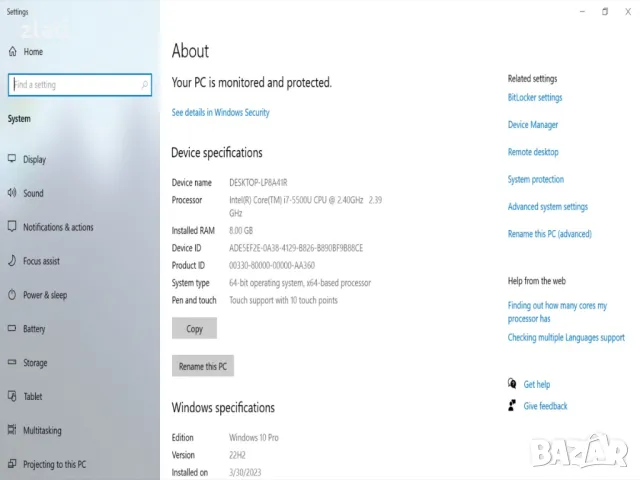This screenshot has height=480, width=640.
Task: Restore down the Settings window
Action: 605,12
